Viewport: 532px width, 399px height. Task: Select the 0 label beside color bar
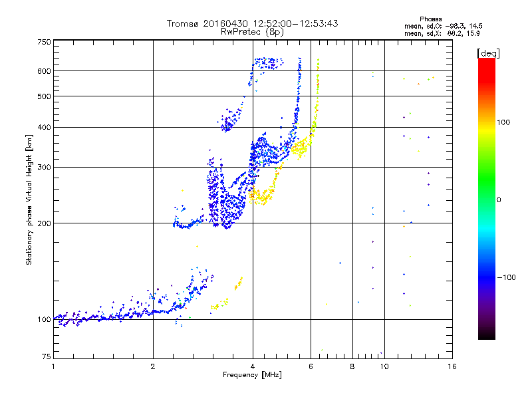[499, 200]
